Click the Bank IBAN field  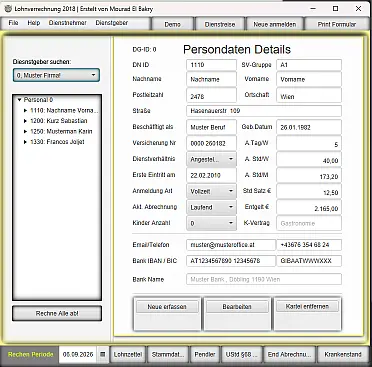(231, 261)
